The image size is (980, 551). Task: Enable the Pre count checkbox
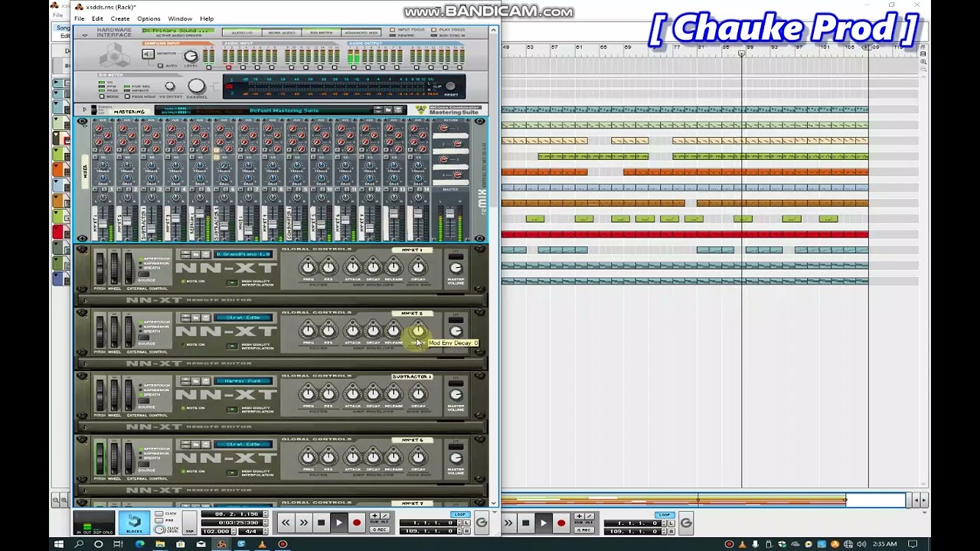(x=160, y=522)
